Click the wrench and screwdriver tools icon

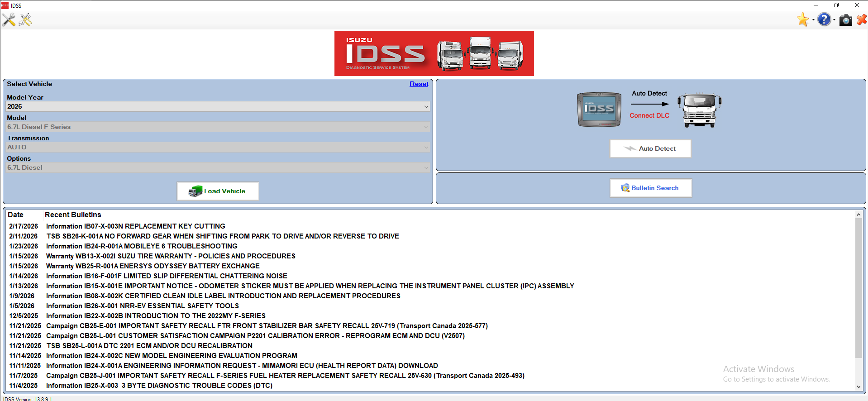(9, 20)
